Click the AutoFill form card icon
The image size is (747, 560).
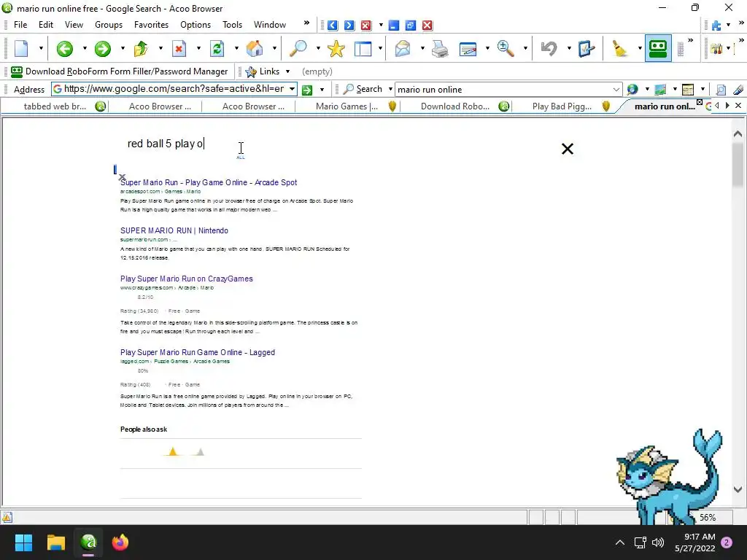[x=468, y=49]
